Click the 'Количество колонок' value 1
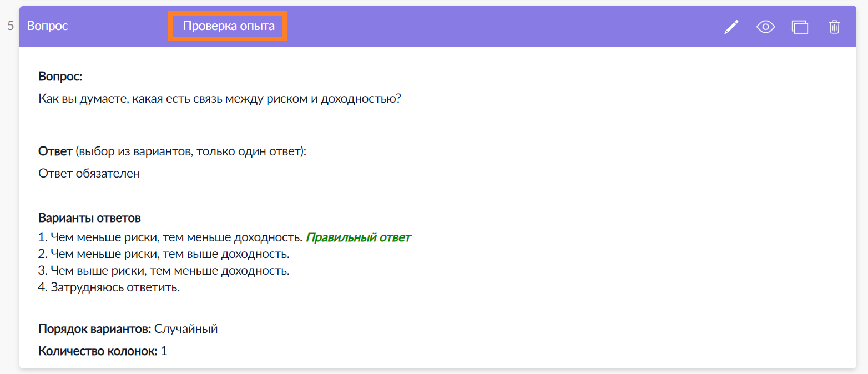This screenshot has height=374, width=868. [x=164, y=351]
